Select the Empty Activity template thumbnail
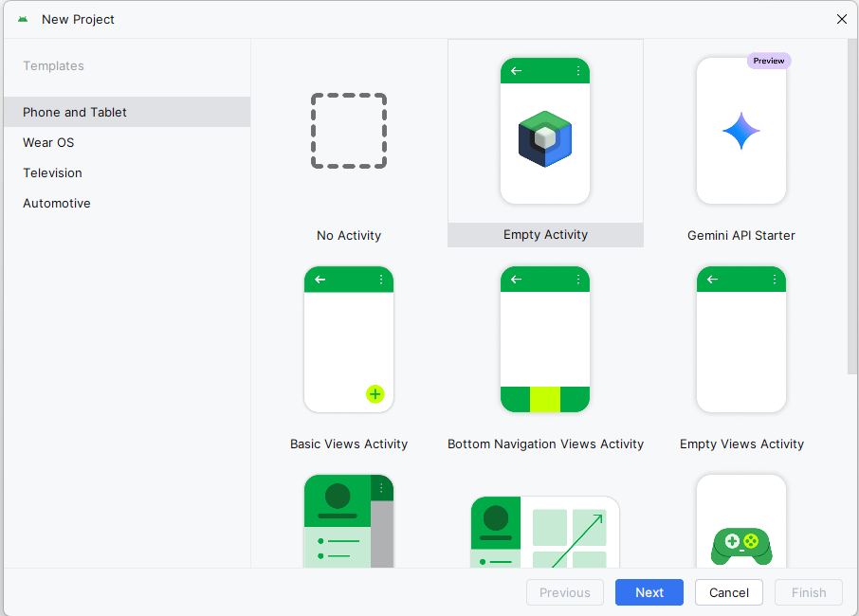Screen dimensions: 859x616 tap(545, 131)
